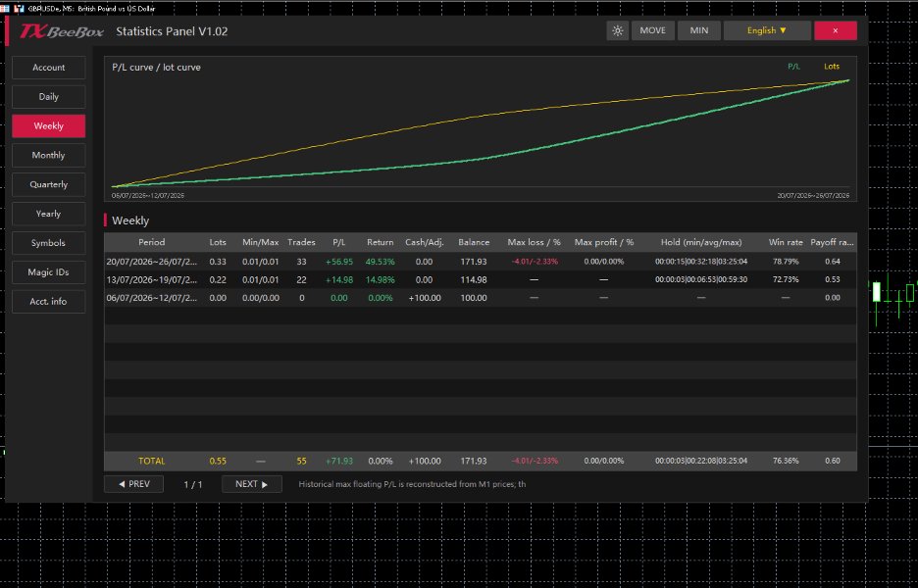Screen dimensions: 918x588
Task: Switch to the Yearly tab
Action: [x=49, y=214]
